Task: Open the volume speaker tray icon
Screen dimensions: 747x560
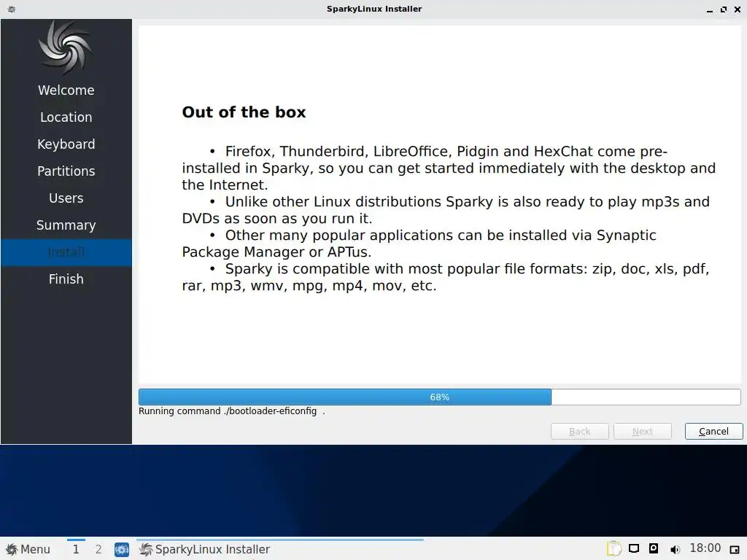Action: [x=675, y=549]
